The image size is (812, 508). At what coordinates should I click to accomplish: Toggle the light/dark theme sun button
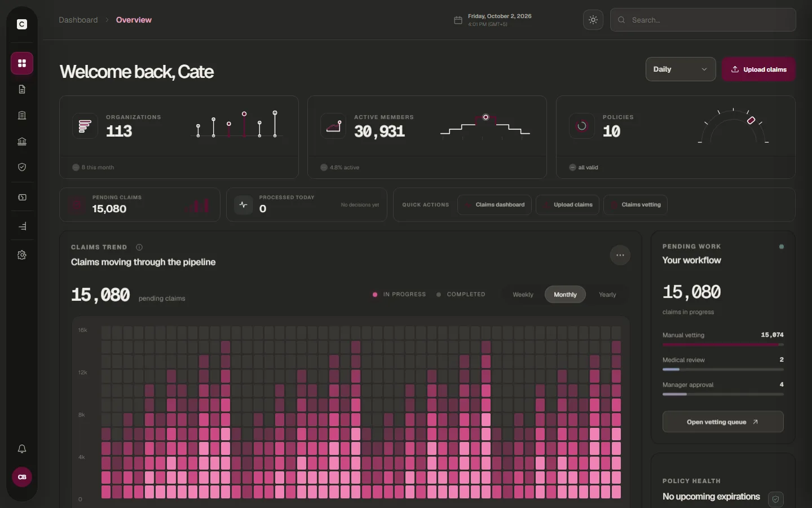pyautogui.click(x=593, y=20)
